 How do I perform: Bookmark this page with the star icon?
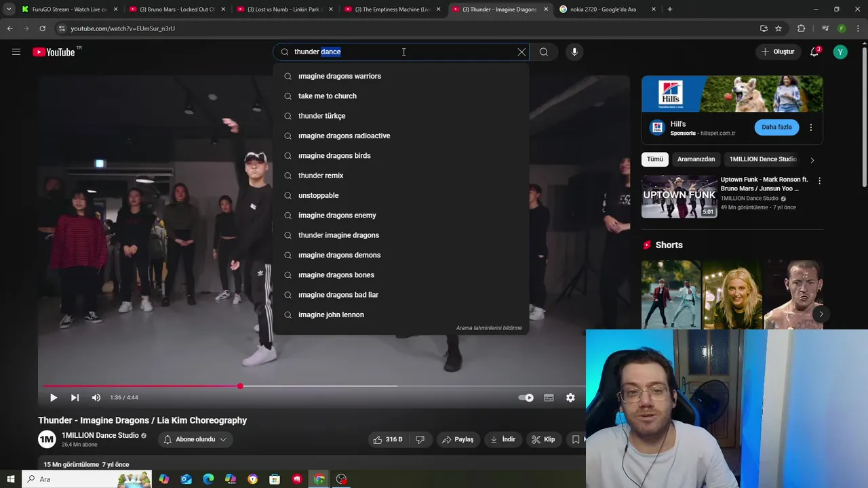coord(778,28)
